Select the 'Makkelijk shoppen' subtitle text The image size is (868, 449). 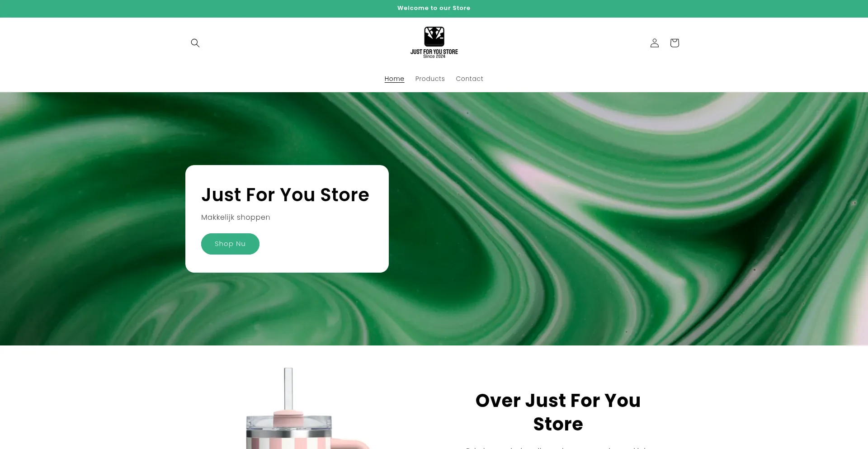(x=236, y=217)
